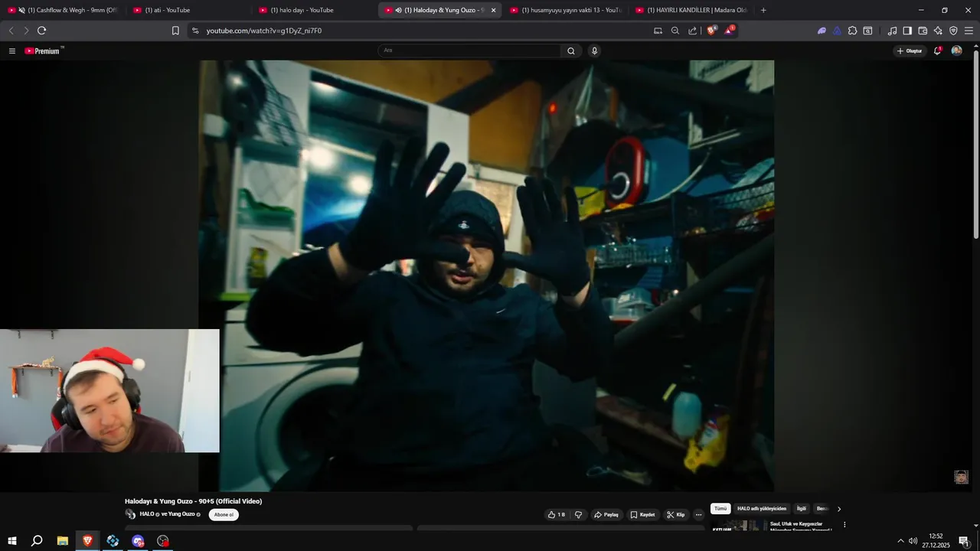The width and height of the screenshot is (980, 551).
Task: Focus the address bar showing youtube.com/watch
Action: pyautogui.click(x=421, y=31)
